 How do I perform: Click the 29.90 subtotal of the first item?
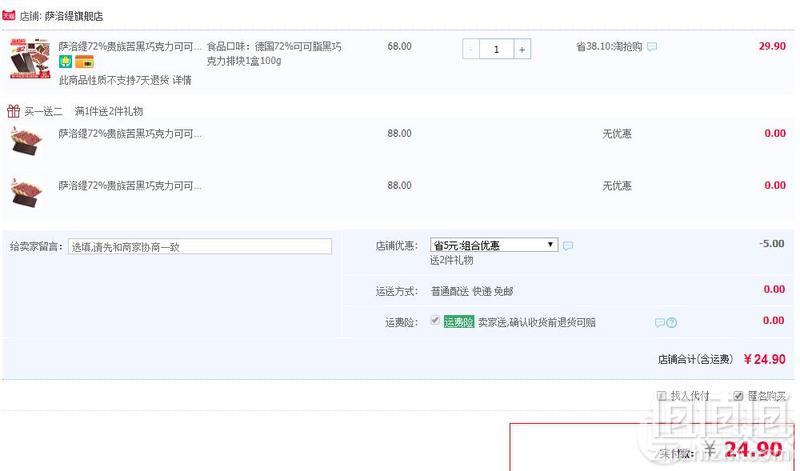click(772, 46)
